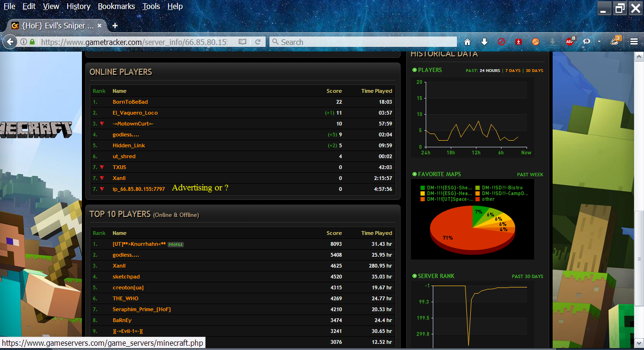Close the {HoF} Evil's Sniper tab
This screenshot has width=644, height=350.
[x=100, y=26]
